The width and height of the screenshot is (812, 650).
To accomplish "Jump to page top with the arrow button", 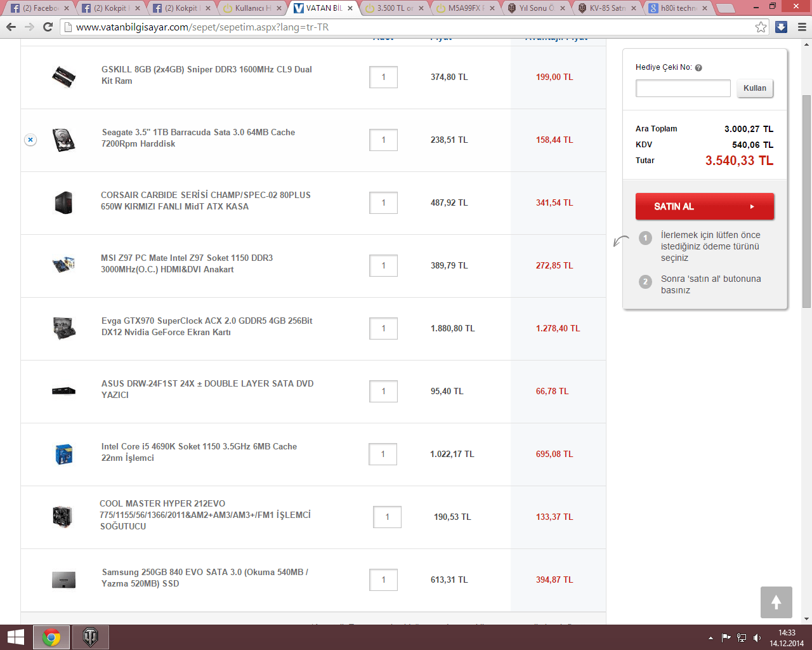I will tap(776, 602).
